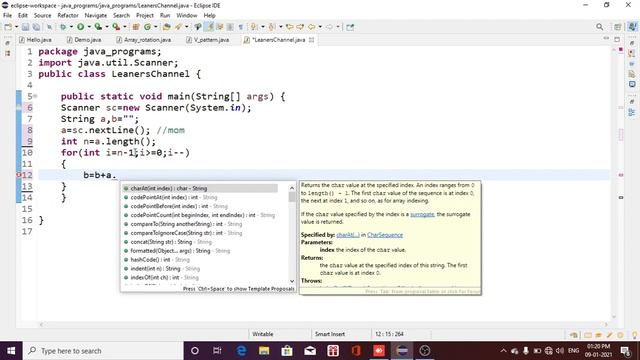The image size is (640, 360).
Task: Click the surrogate link in Javadoc popup
Action: point(422,214)
